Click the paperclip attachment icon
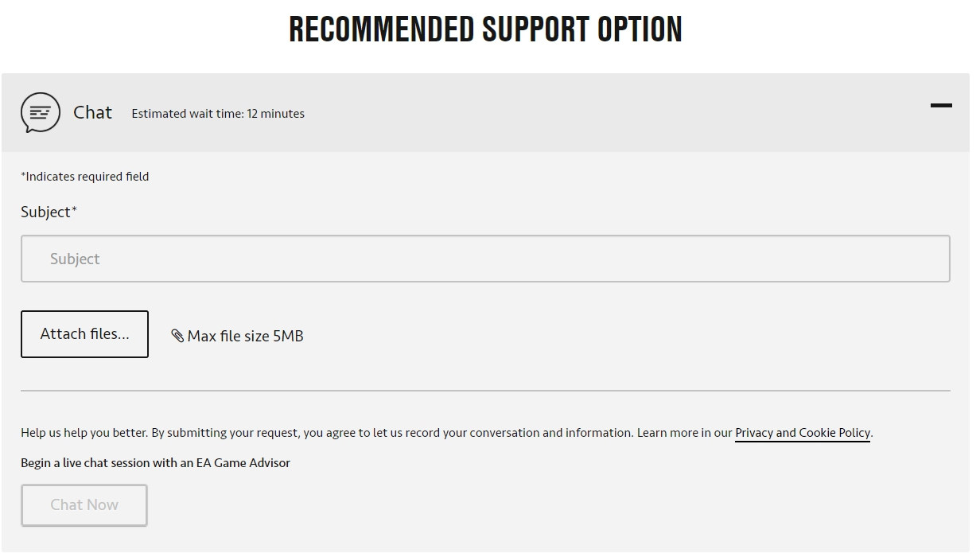The width and height of the screenshot is (980, 557). click(x=177, y=336)
